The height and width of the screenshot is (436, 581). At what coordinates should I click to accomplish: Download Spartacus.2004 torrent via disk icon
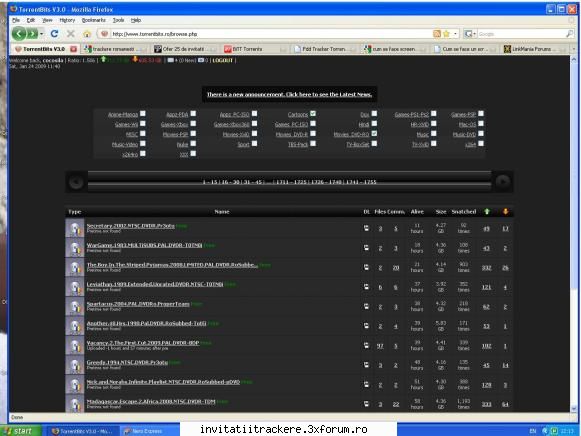click(366, 306)
